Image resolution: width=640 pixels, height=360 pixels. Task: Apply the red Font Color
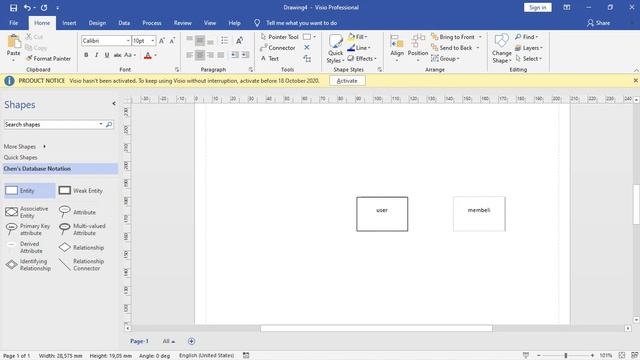coord(148,55)
